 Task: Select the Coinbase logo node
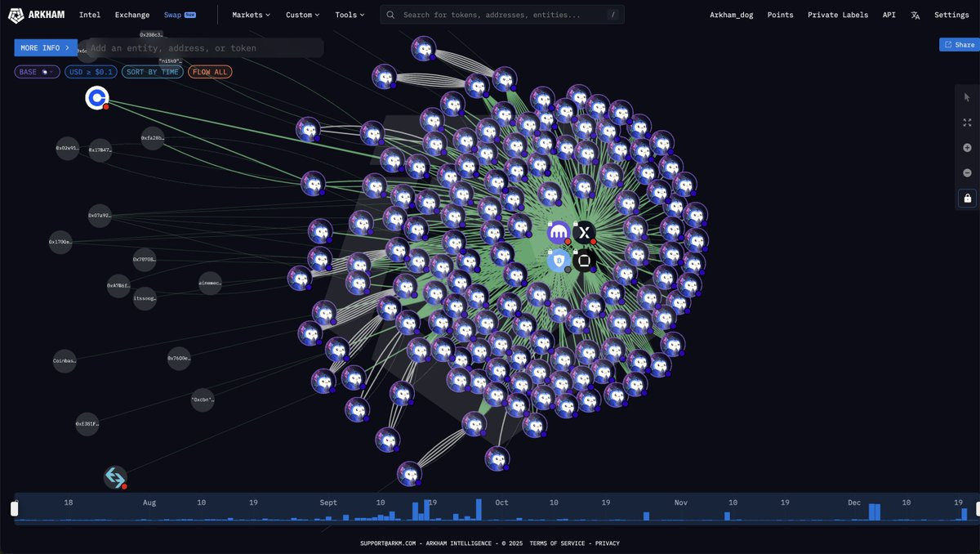(97, 98)
